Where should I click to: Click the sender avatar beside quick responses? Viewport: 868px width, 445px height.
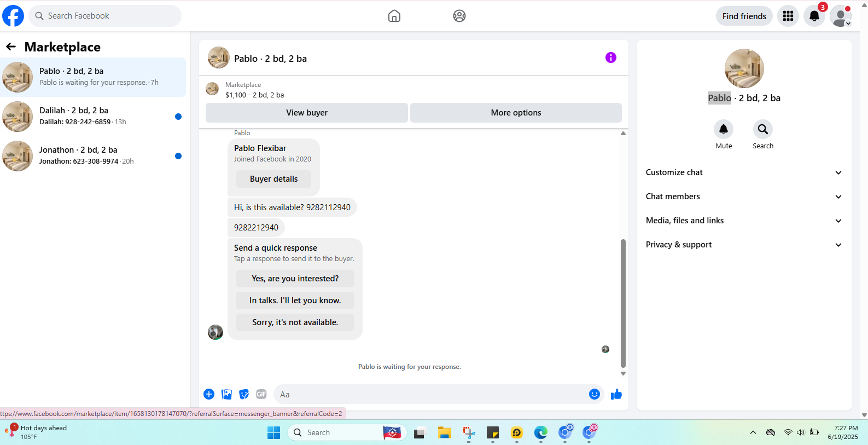pos(215,332)
